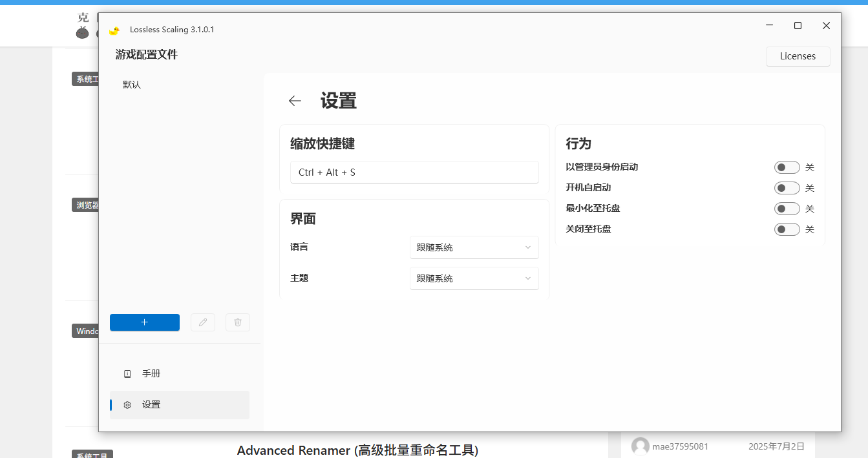Click the yellow duck app icon

click(114, 30)
